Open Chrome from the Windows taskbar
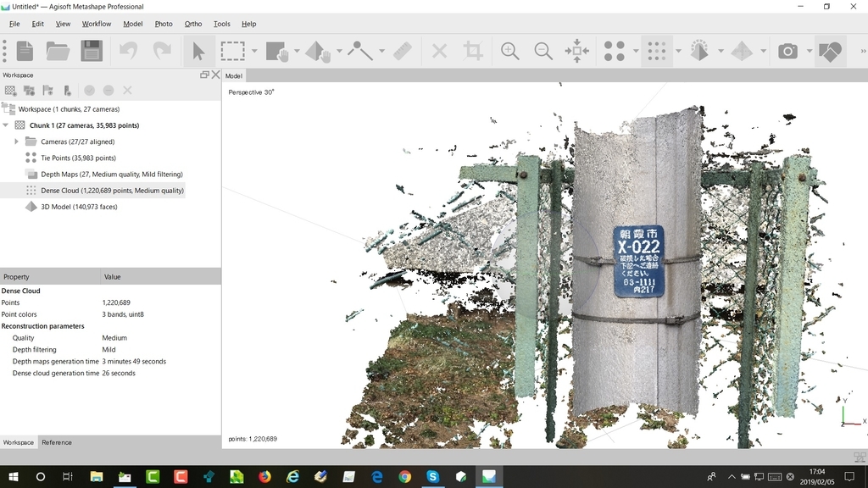This screenshot has height=488, width=868. 404,476
